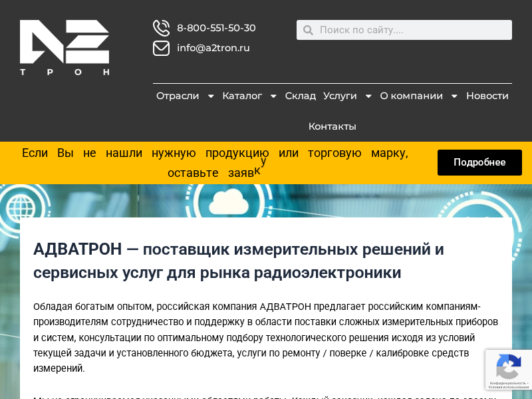Go to the Склад page
This screenshot has height=399, width=532.
[301, 96]
